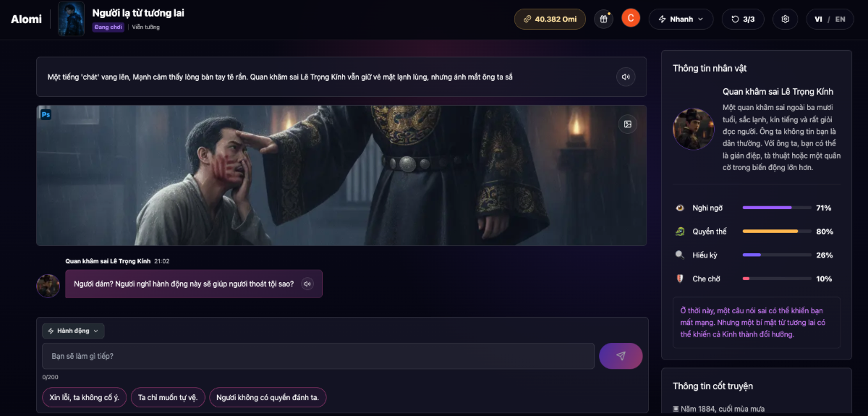Open the gift box rewards icon
Screen dimensions: 868x416
[603, 19]
